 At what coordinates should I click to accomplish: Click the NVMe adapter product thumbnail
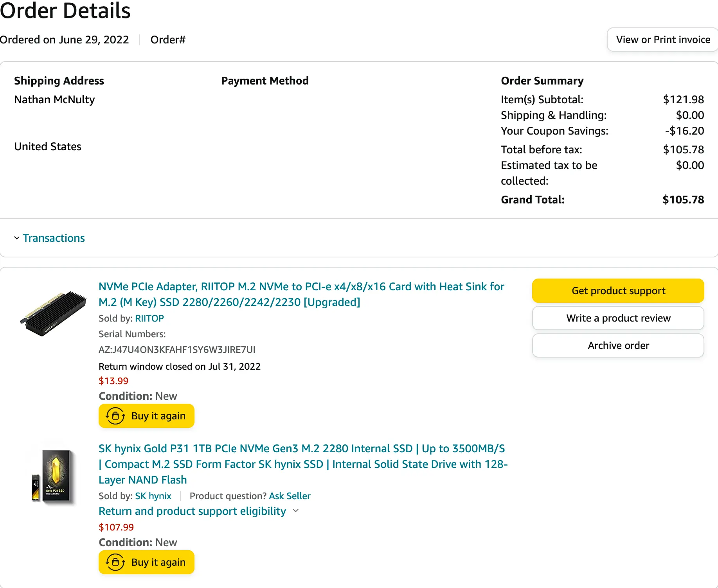[53, 313]
